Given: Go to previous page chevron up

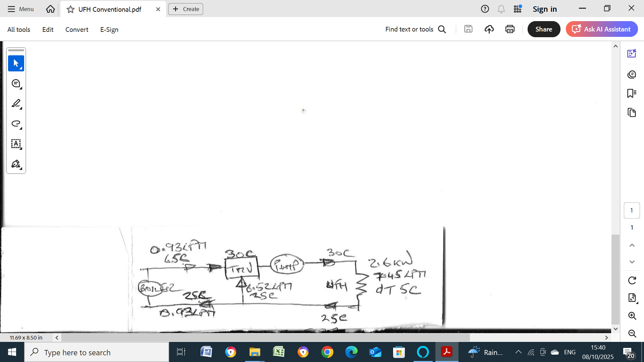Looking at the screenshot, I should pos(632,245).
